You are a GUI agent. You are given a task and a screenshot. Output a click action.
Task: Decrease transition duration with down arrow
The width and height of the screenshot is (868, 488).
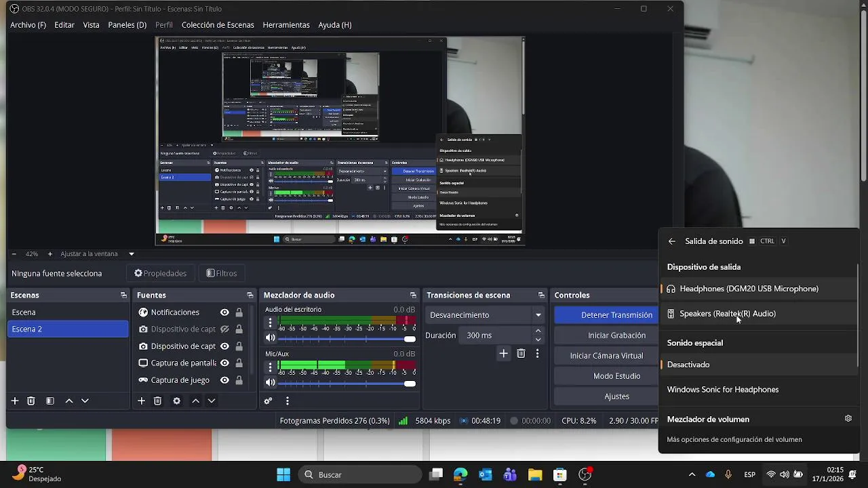538,340
